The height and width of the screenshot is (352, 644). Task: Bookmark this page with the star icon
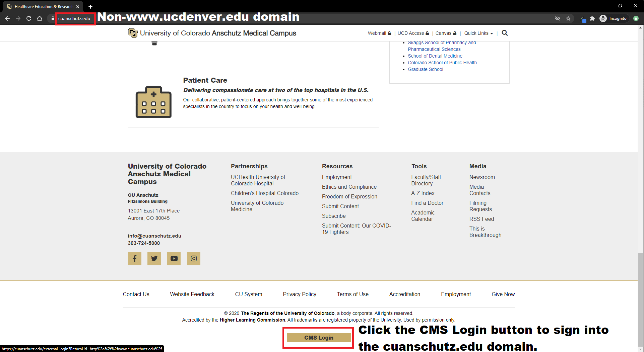568,18
